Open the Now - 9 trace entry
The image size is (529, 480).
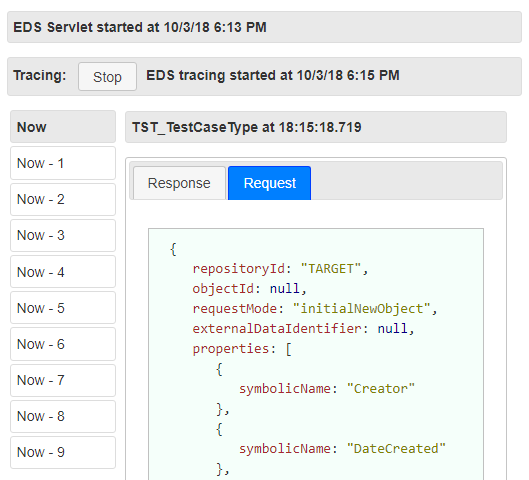[x=63, y=453]
